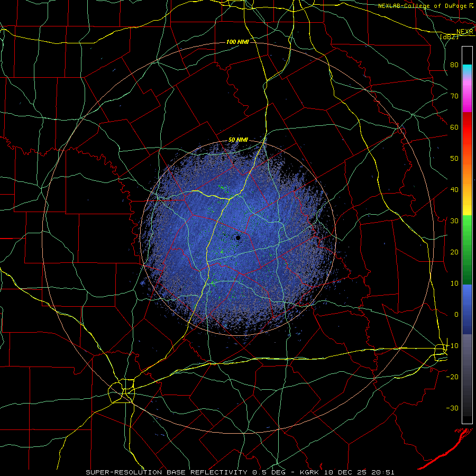Click the yellow highway interchange at the right edge
Screen dimensions: 476x476
point(441,352)
